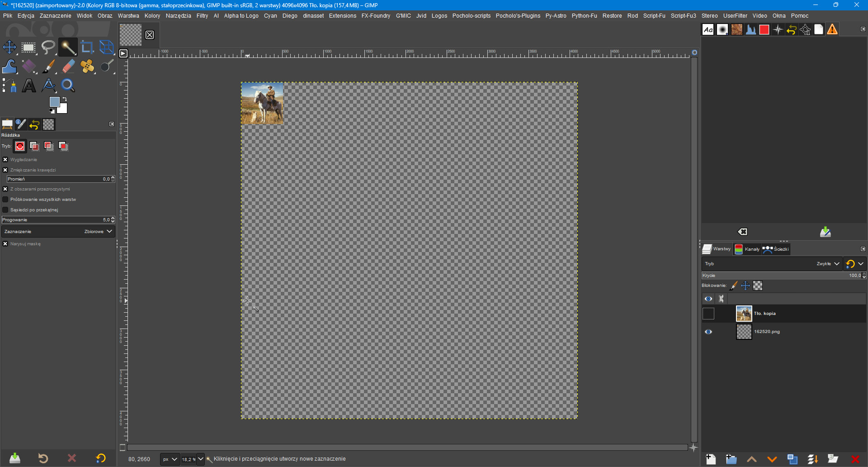
Task: Select the Rectangle Select tool
Action: (x=28, y=48)
